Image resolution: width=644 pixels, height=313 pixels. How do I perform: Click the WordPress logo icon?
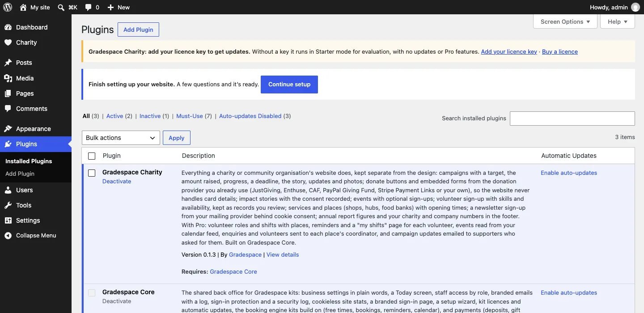coord(8,7)
